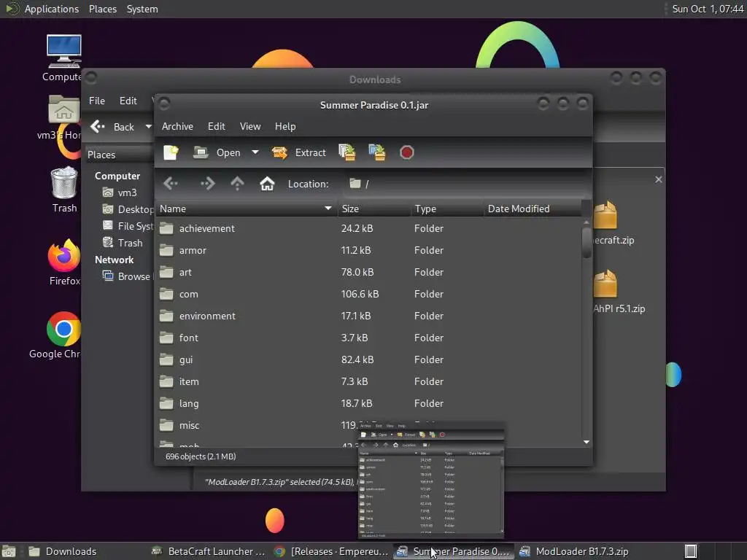Switch to ModLoader B1.7.3.zip in taskbar
Image resolution: width=747 pixels, height=560 pixels.
574,551
